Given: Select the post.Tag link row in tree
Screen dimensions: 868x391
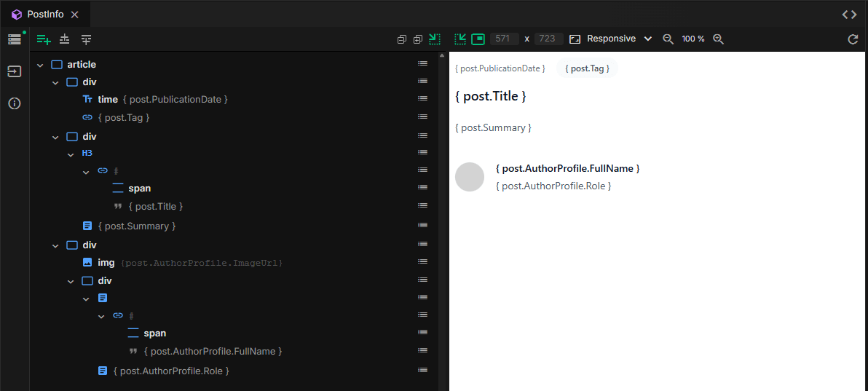Looking at the screenshot, I should pos(234,117).
